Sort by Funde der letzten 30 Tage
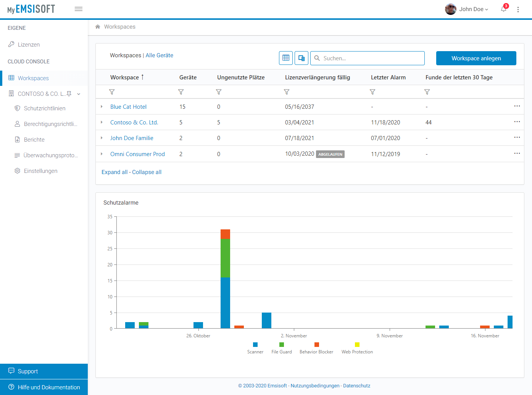 [x=459, y=77]
